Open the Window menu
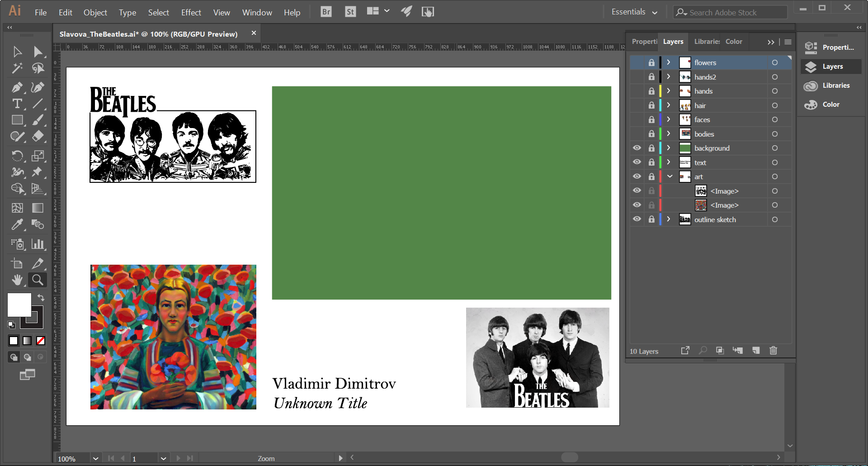This screenshot has width=868, height=466. [x=257, y=13]
